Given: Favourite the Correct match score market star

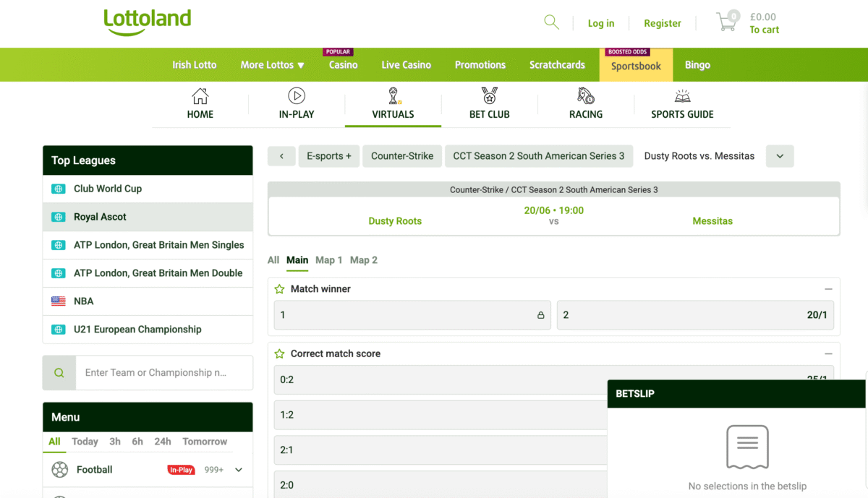Looking at the screenshot, I should tap(279, 354).
